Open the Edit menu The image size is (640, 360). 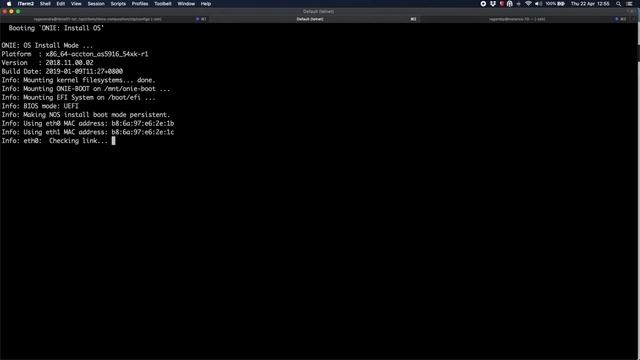(61, 4)
